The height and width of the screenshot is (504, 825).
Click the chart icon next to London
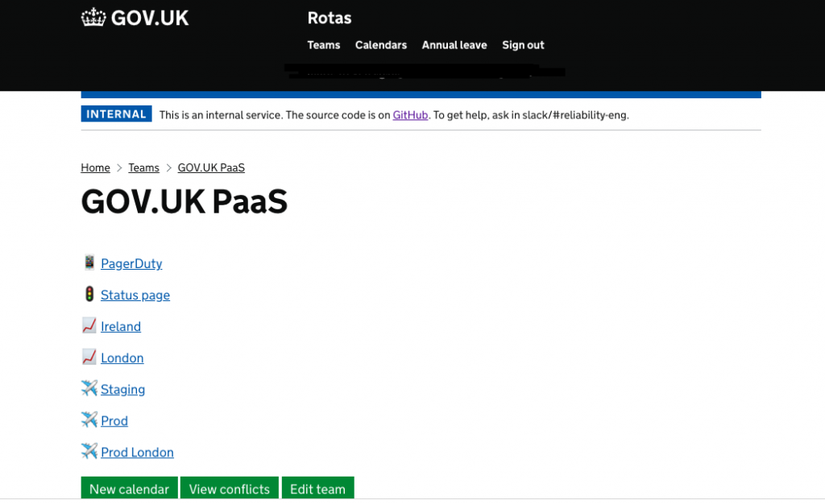89,357
